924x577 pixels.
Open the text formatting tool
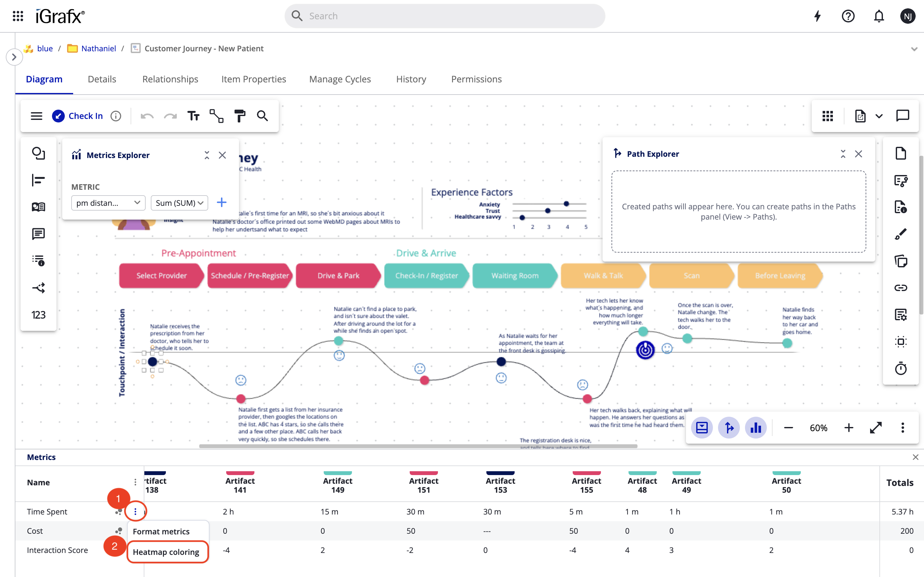point(193,116)
